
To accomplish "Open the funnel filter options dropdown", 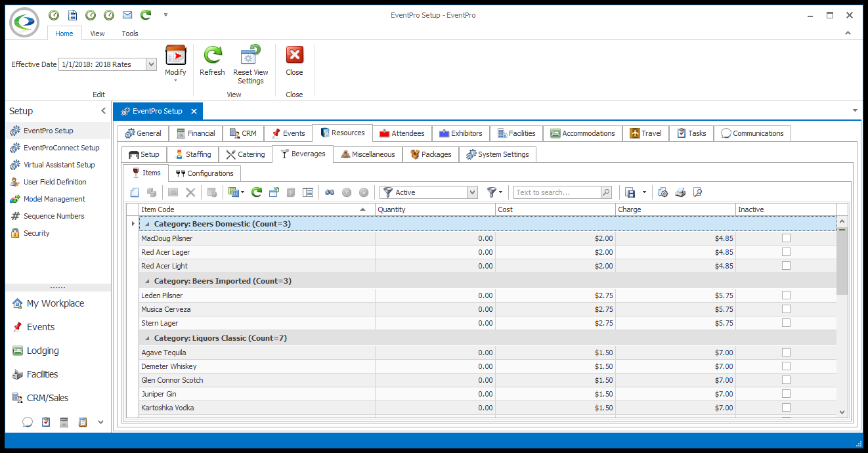I will [x=494, y=192].
